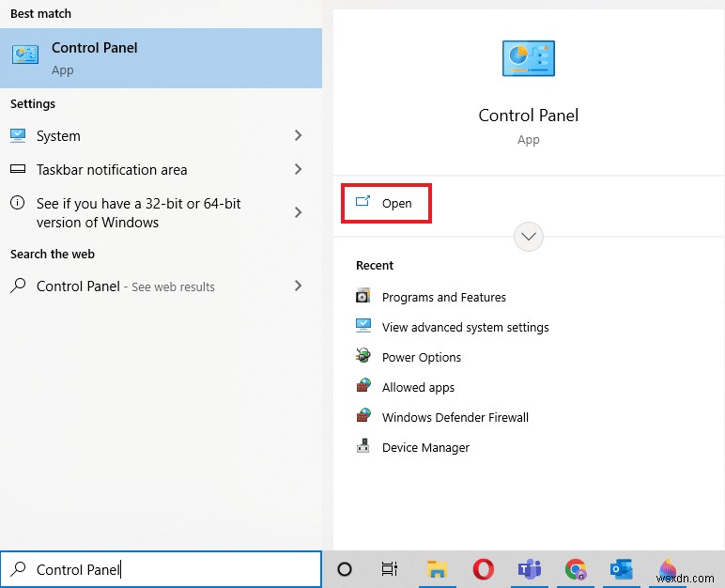Open Chrome from the taskbar

tap(576, 569)
